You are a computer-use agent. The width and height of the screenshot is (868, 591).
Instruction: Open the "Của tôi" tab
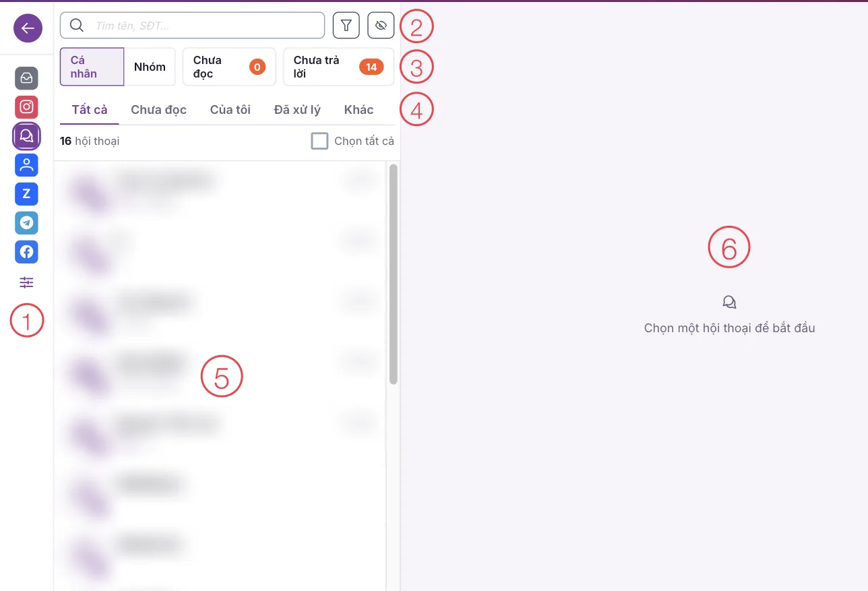tap(230, 110)
